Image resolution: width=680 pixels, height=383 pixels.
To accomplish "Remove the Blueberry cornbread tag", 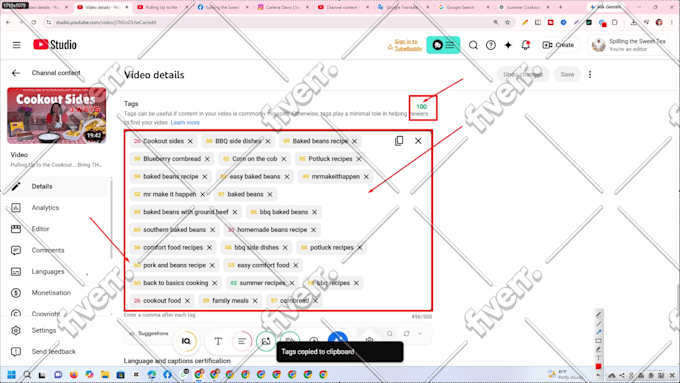I will click(207, 159).
